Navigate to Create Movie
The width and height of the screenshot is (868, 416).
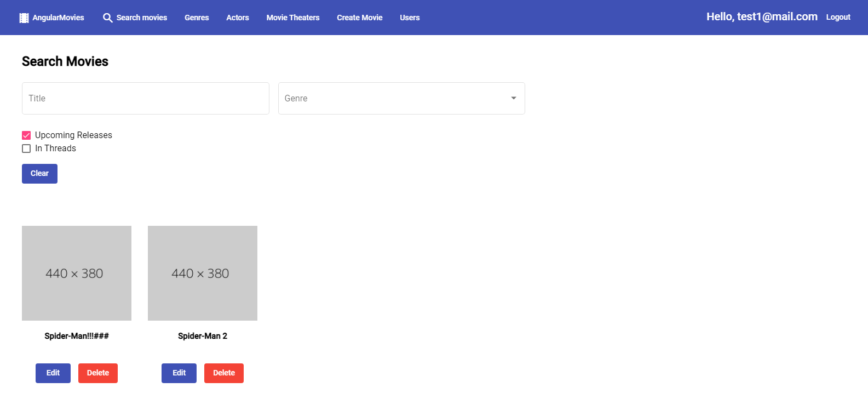pos(360,18)
